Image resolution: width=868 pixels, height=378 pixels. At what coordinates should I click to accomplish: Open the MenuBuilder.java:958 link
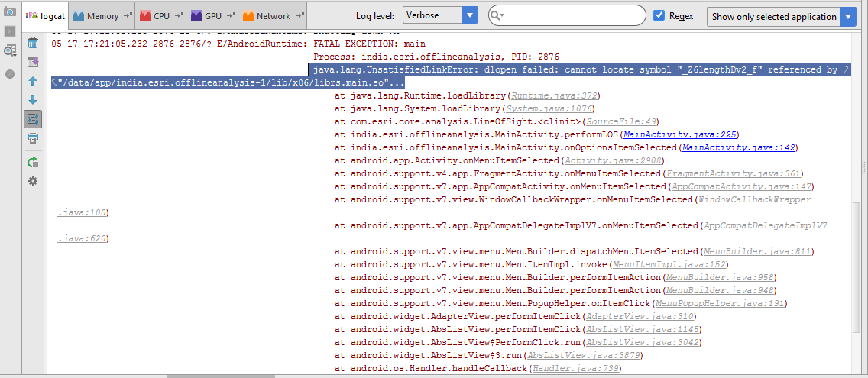(x=719, y=277)
